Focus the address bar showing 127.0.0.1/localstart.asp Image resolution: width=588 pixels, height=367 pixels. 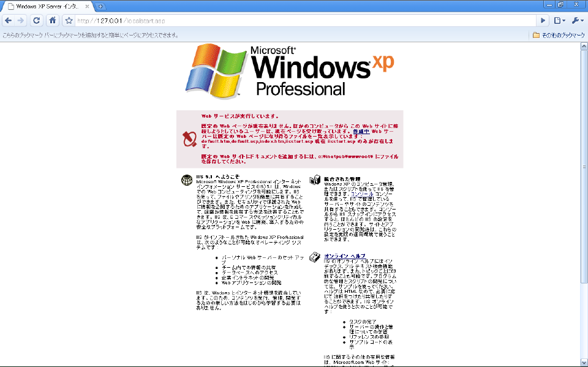[x=305, y=21]
